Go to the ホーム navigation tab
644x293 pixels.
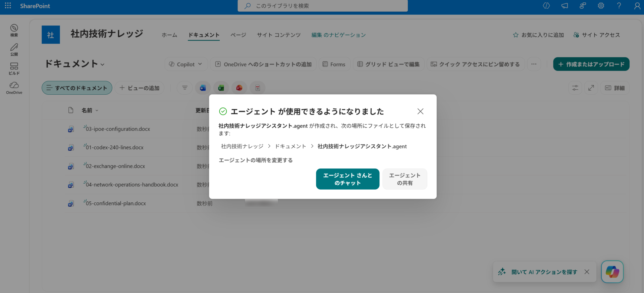pyautogui.click(x=169, y=35)
